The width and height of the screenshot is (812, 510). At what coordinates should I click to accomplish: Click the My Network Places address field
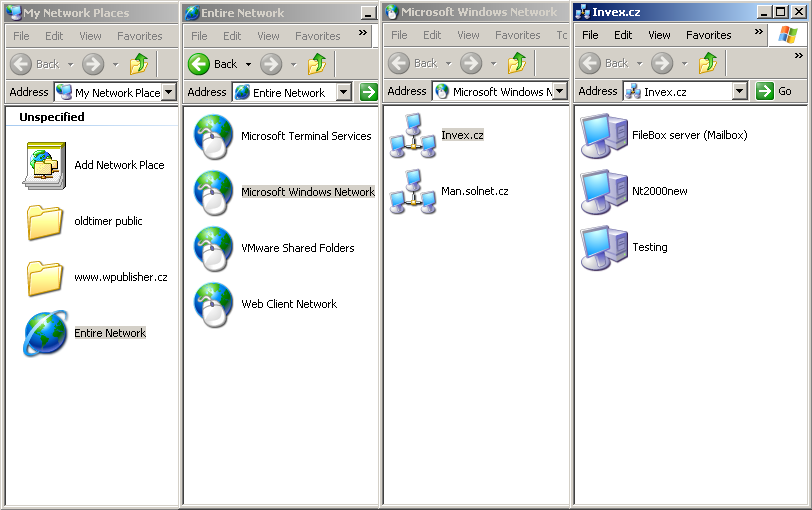coord(114,92)
